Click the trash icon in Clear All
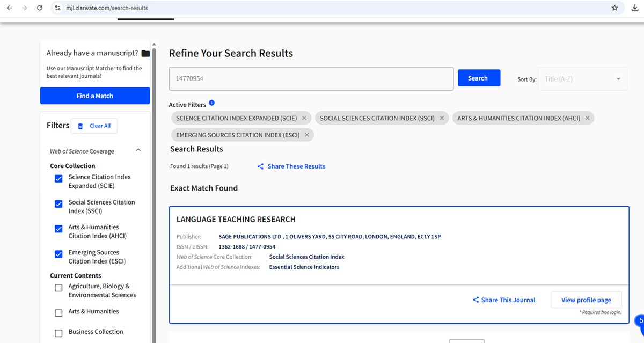The width and height of the screenshot is (644, 343). 80,126
